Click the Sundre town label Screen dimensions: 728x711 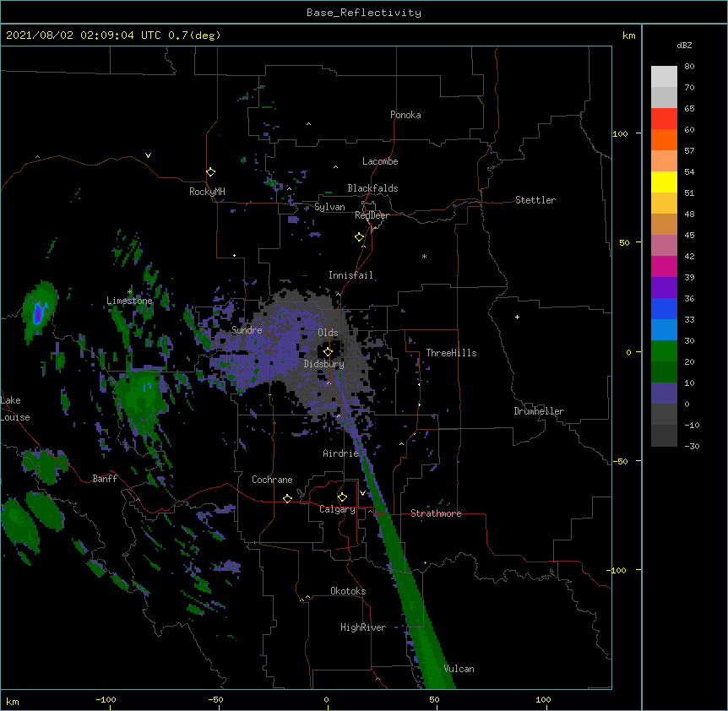[x=247, y=330]
